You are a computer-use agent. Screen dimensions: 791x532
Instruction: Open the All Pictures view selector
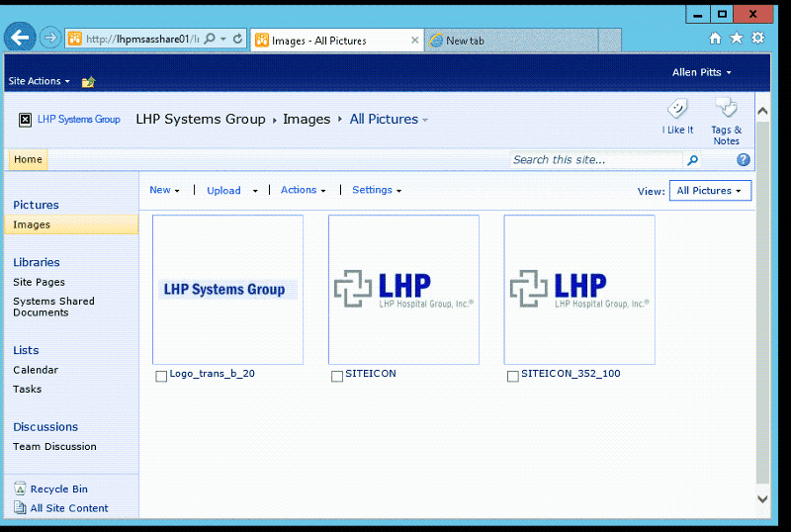pyautogui.click(x=710, y=190)
